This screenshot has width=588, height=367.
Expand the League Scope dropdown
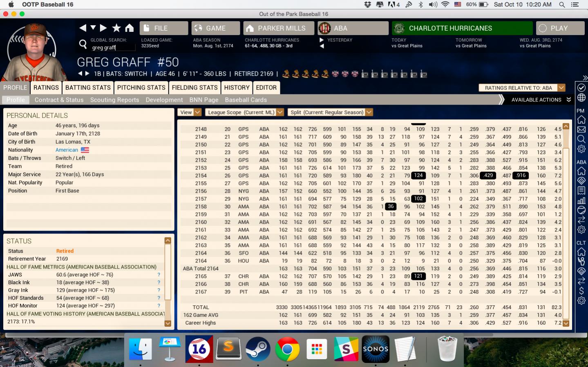(244, 112)
